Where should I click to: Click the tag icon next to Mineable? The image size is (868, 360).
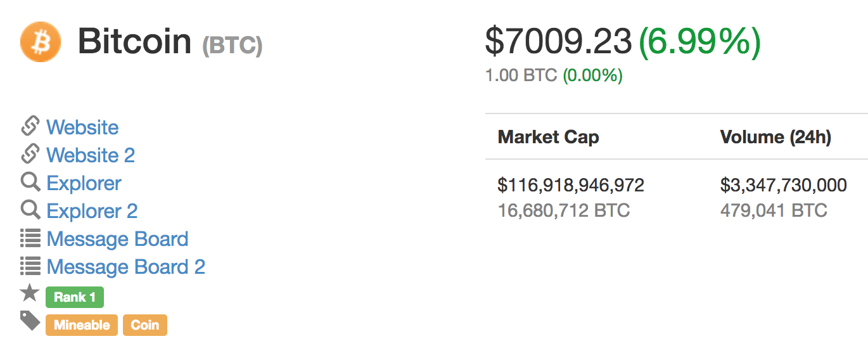pyautogui.click(x=30, y=321)
